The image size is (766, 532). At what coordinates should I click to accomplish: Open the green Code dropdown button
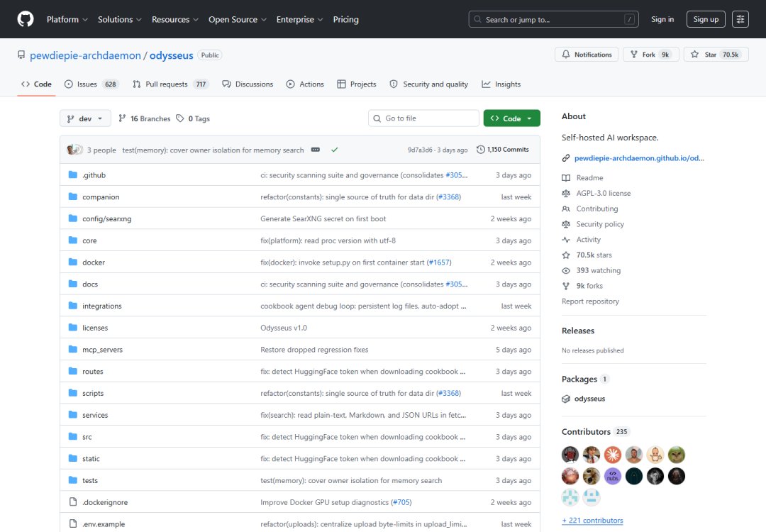click(511, 118)
